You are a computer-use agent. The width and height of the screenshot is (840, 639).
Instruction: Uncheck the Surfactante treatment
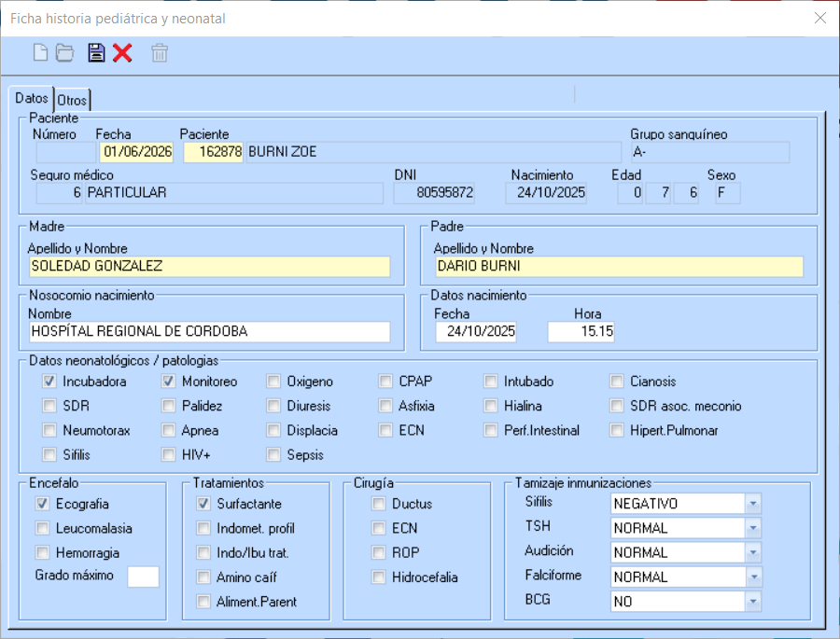203,504
